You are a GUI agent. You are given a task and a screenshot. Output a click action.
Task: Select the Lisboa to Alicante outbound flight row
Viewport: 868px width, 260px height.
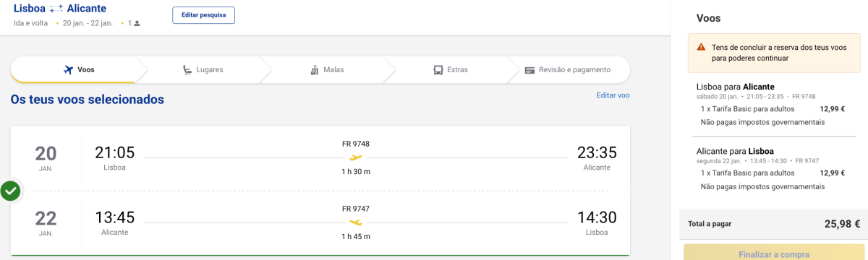pos(320,158)
